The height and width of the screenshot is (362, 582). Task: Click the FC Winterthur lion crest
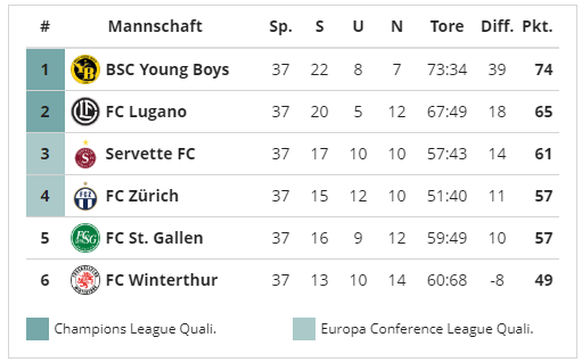tap(85, 280)
